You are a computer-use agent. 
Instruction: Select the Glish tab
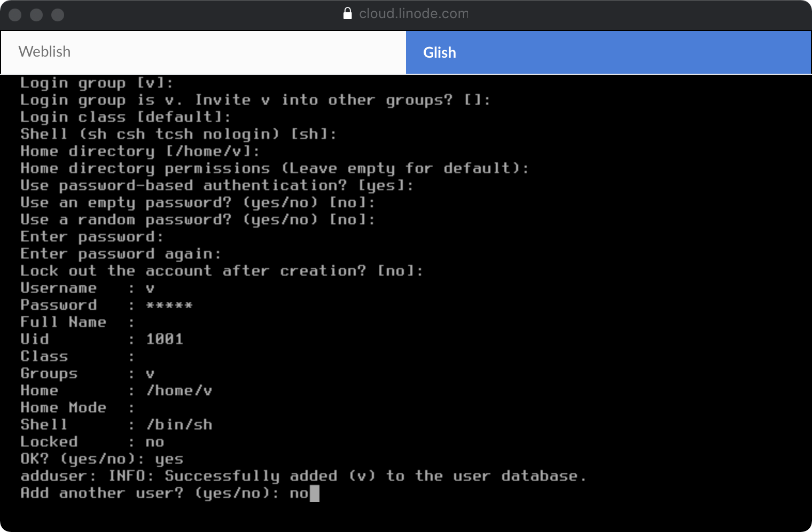point(608,52)
